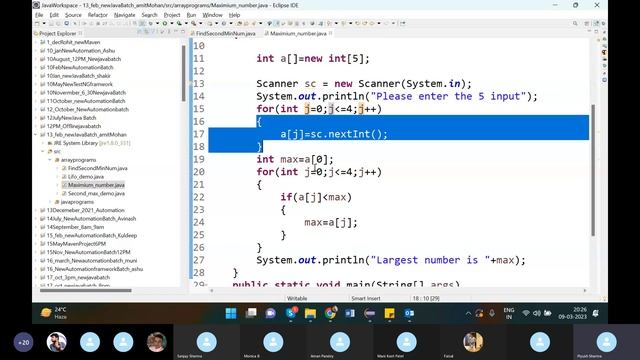The height and width of the screenshot is (360, 640).
Task: Open Microsoft Word from the taskbar
Action: click(350, 313)
